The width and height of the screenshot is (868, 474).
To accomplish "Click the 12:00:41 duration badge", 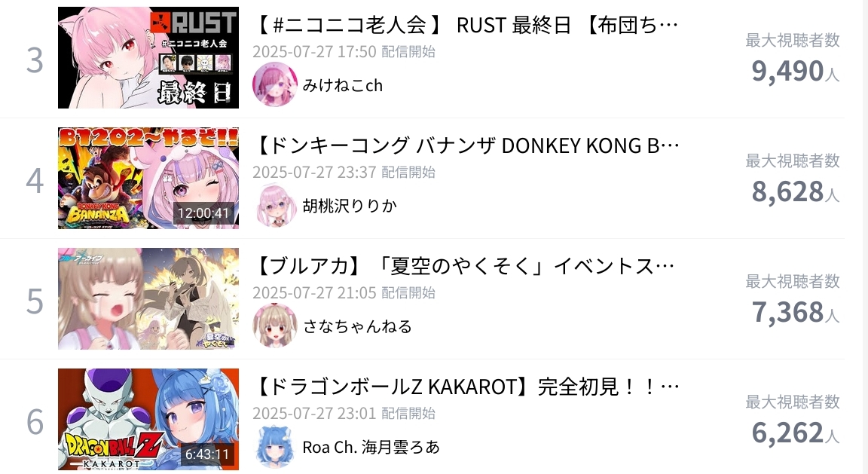I will pos(203,213).
